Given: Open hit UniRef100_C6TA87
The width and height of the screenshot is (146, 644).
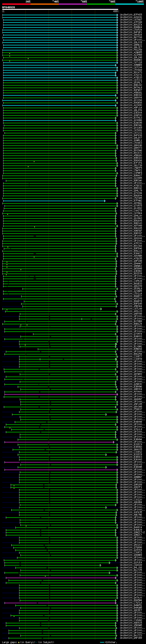Looking at the screenshot, I should 131,20.
